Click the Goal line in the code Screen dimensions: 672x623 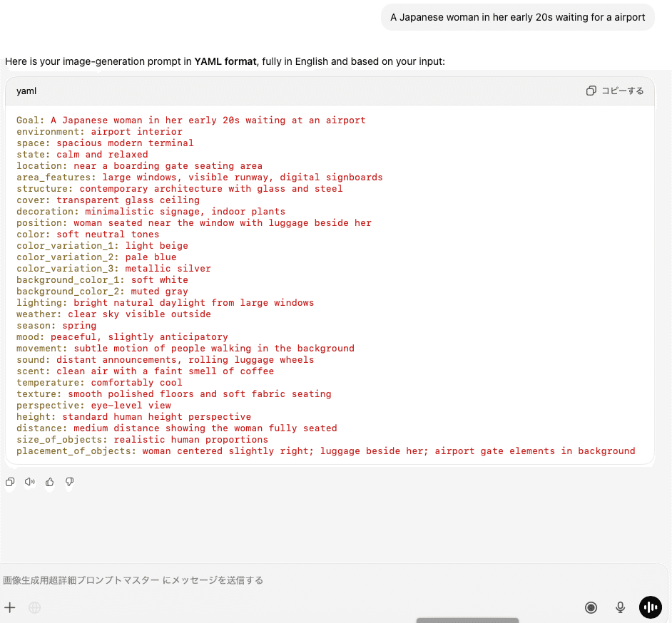(x=190, y=120)
